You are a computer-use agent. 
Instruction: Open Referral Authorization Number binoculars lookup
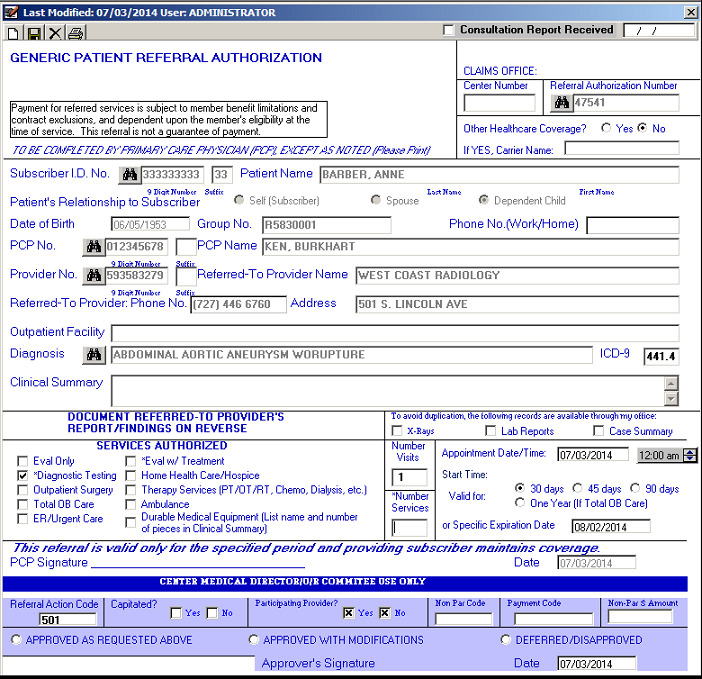[x=561, y=103]
